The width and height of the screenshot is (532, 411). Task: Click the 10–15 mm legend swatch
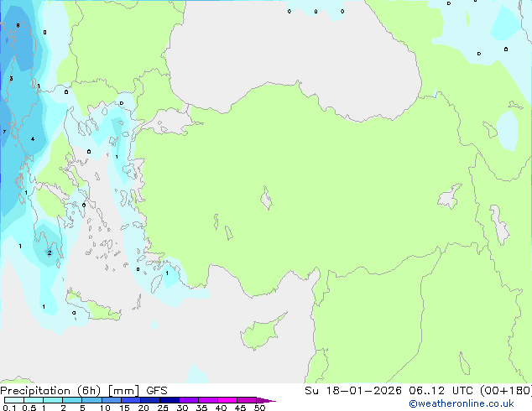(x=112, y=400)
